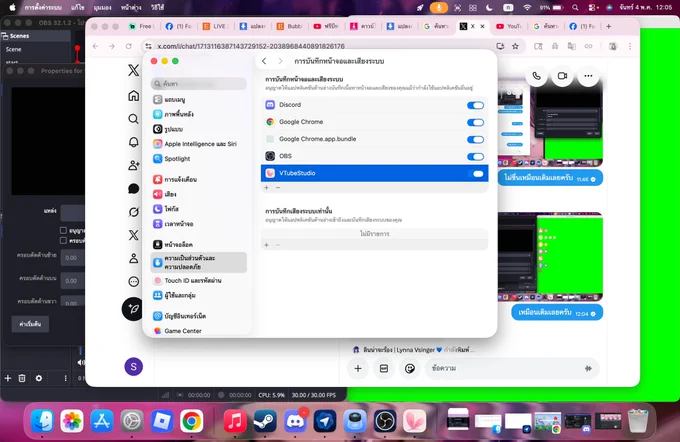Open Apple Intelligence และ Siri settings
Viewport: 680px width, 442px height.
[x=199, y=144]
